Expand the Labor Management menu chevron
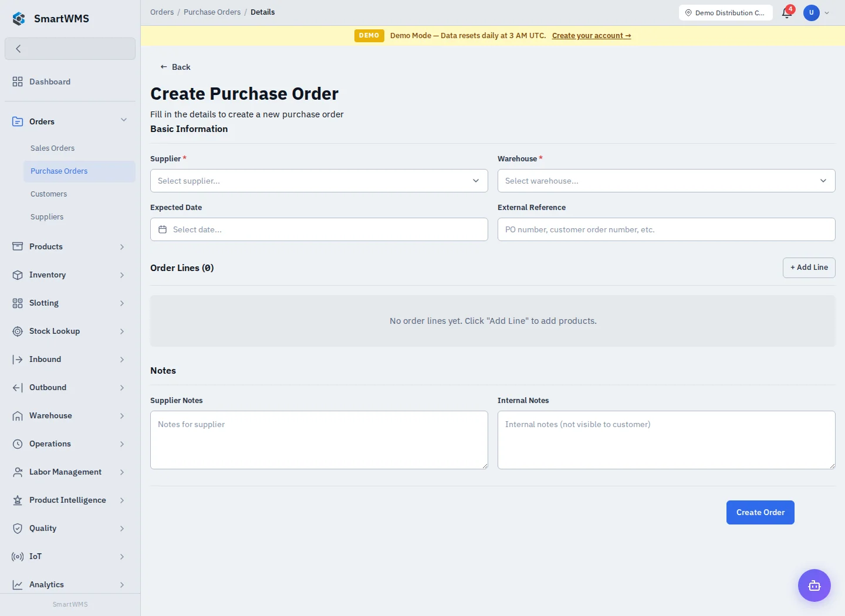The image size is (845, 616). pyautogui.click(x=122, y=472)
